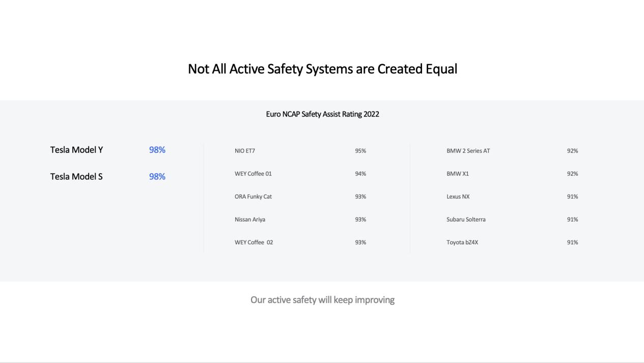Select the blue 98% score for Tesla Model Y
This screenshot has height=363, width=644.
click(x=157, y=150)
